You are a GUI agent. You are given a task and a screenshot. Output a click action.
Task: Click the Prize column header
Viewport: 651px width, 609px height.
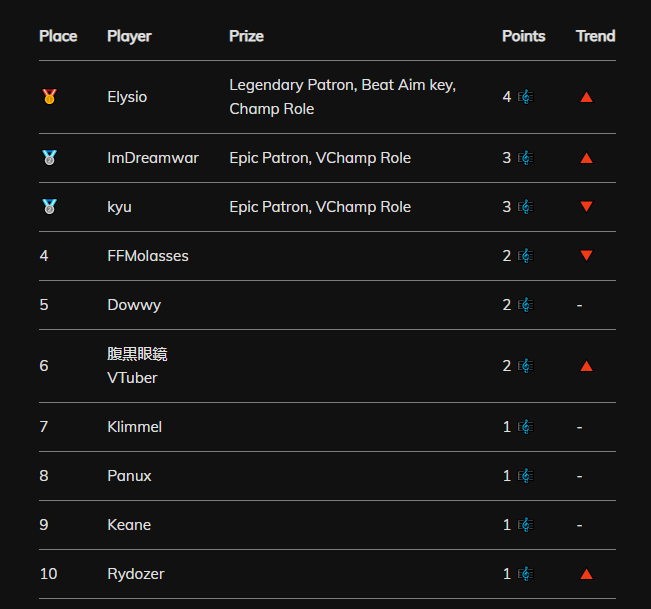(x=246, y=36)
